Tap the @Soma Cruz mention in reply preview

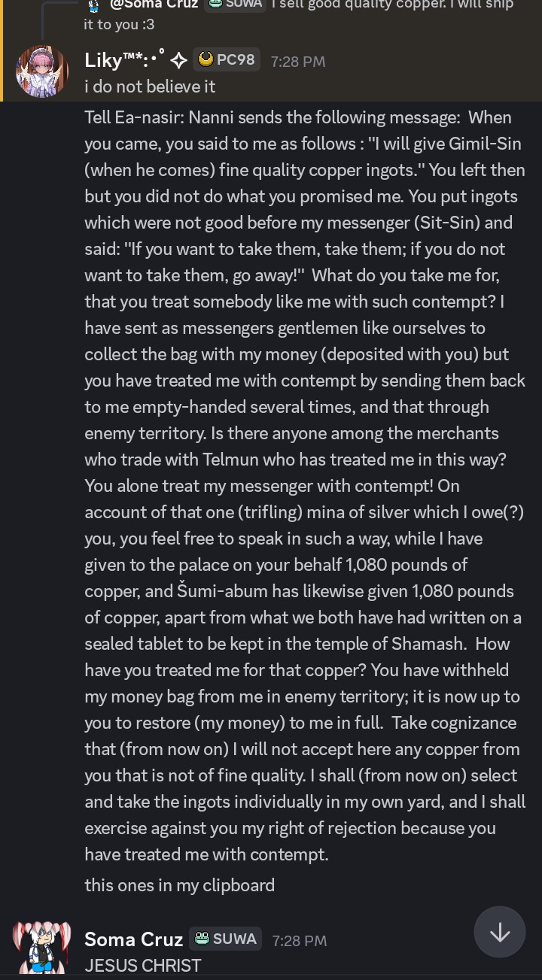click(154, 4)
